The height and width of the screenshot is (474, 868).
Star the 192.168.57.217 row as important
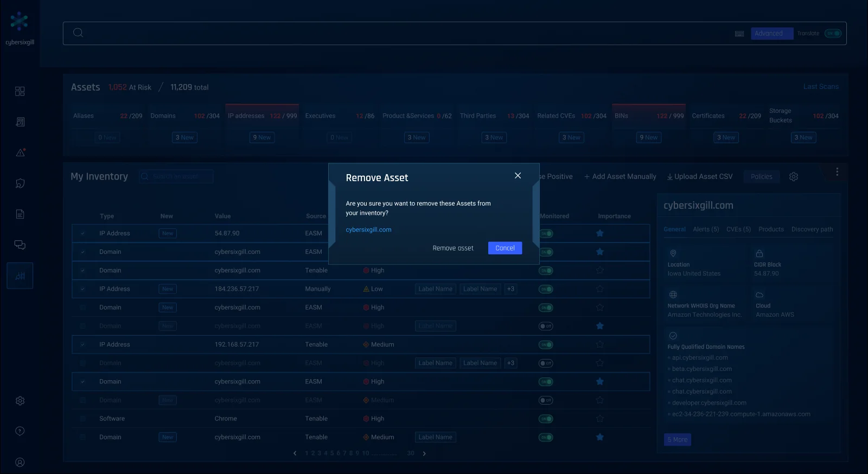tap(600, 344)
